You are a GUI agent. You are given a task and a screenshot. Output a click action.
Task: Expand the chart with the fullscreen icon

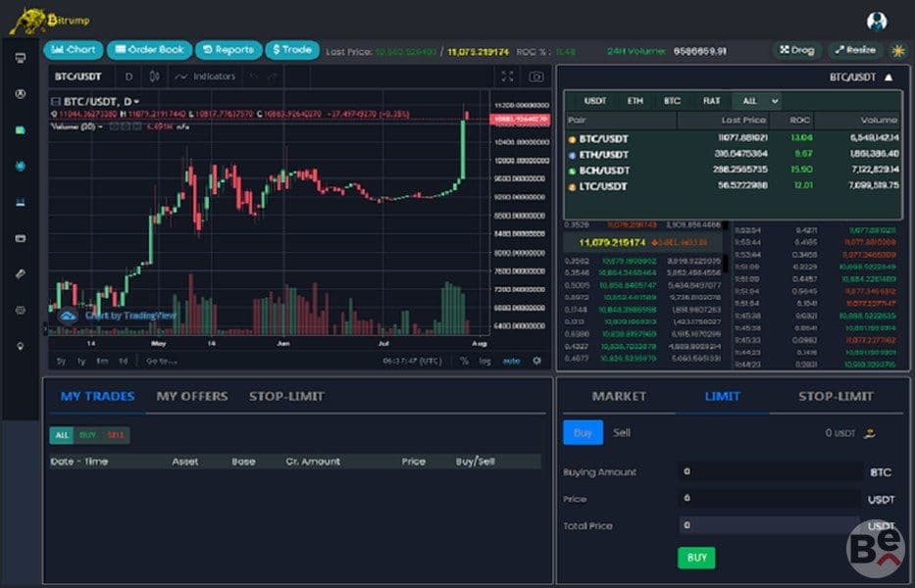pos(507,76)
